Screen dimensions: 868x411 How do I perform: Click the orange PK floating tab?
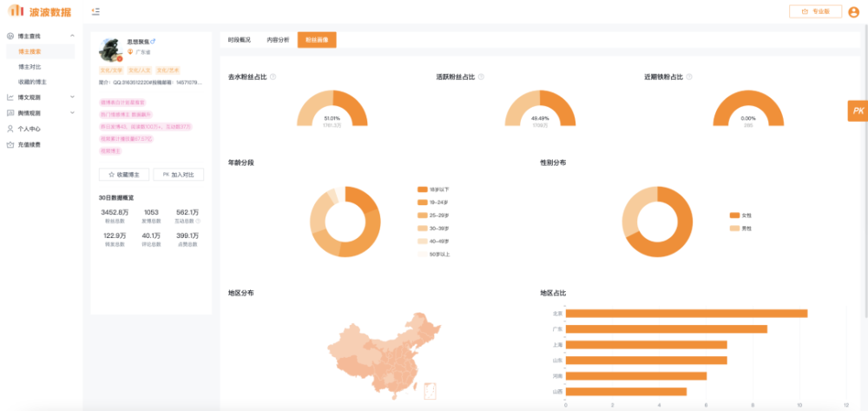pyautogui.click(x=858, y=110)
